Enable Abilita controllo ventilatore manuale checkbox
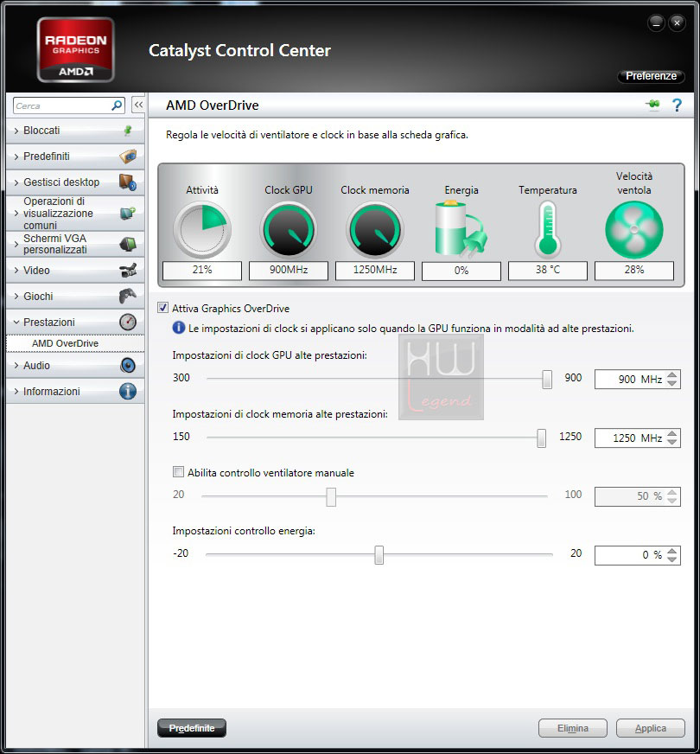This screenshot has width=700, height=754. coord(178,472)
